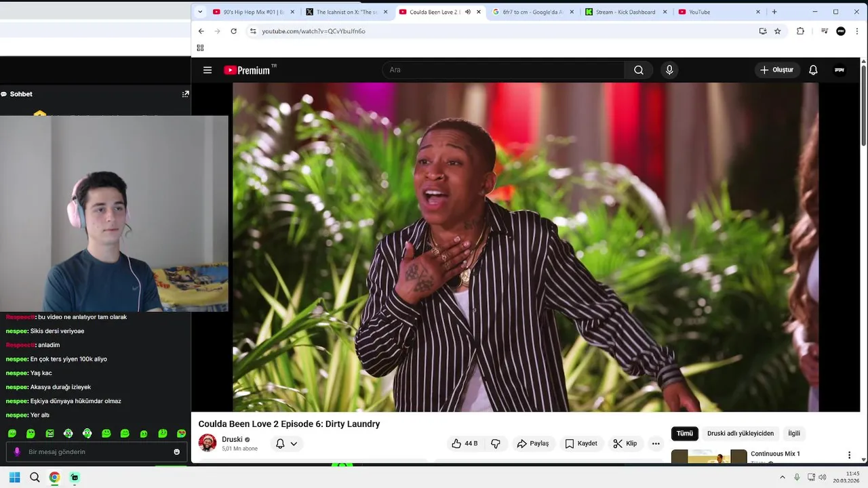Open YouTube notifications bell
868x488 pixels.
point(813,70)
